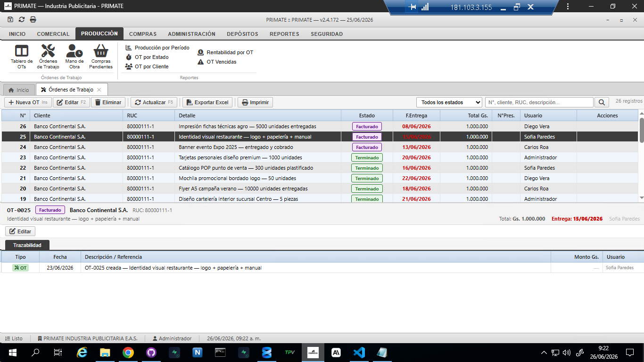
Task: Create a new OT with Nueva OT
Action: click(x=28, y=102)
